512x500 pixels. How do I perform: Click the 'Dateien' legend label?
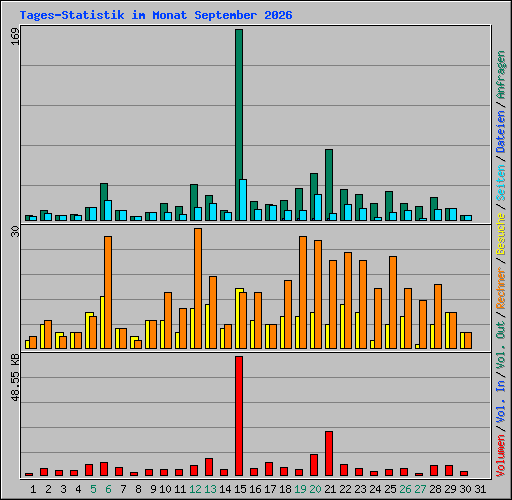pos(501,131)
